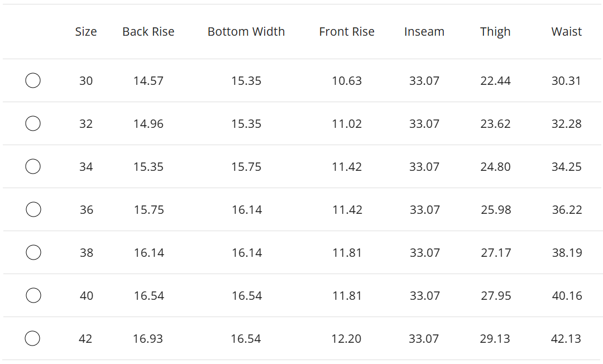Click the waist value 36.22
Image resolution: width=603 pixels, height=364 pixels.
[567, 209]
